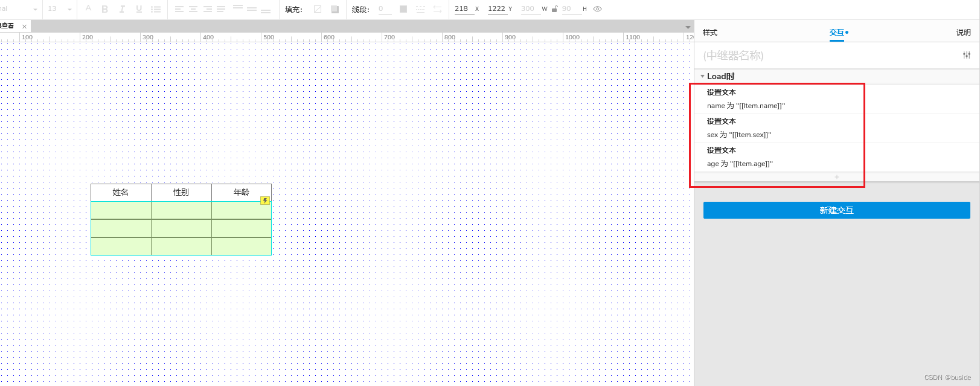This screenshot has width=980, height=386.
Task: Switch to the 说明 tab
Action: [x=963, y=33]
